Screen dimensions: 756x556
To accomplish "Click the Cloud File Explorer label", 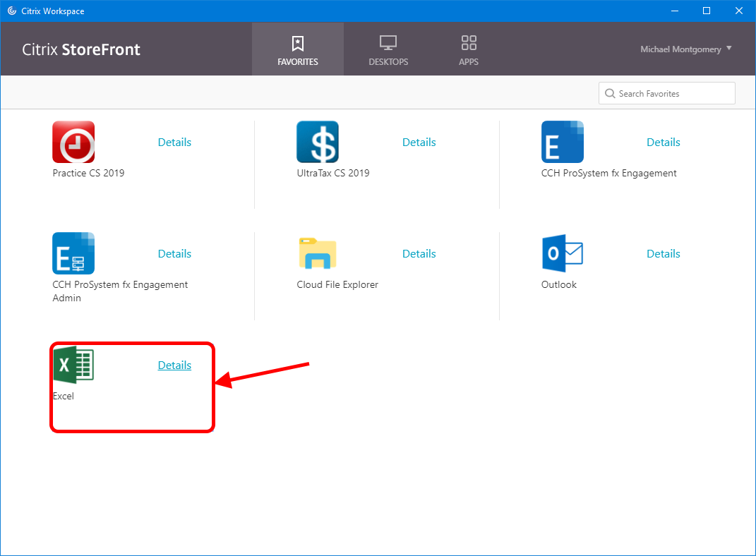I will click(337, 285).
